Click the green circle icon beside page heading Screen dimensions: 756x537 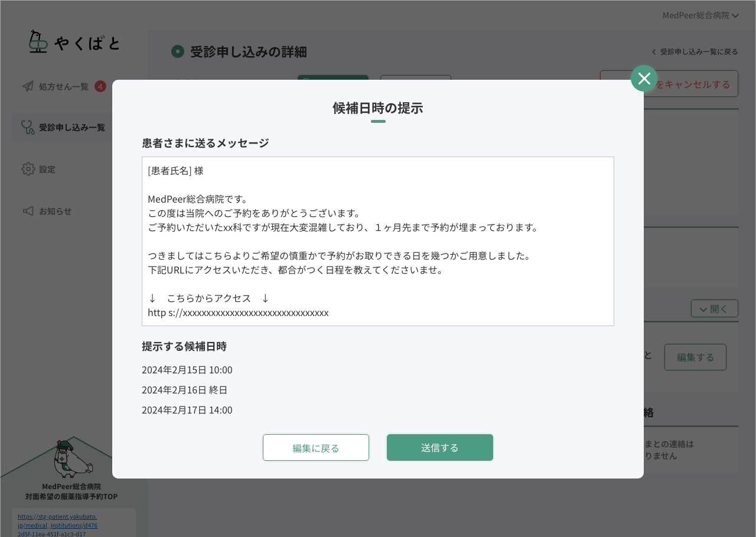(178, 51)
